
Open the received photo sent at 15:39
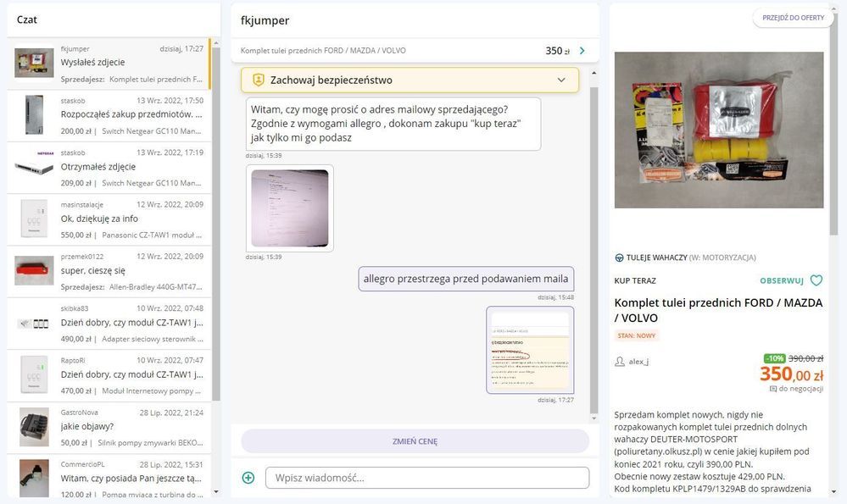(289, 208)
